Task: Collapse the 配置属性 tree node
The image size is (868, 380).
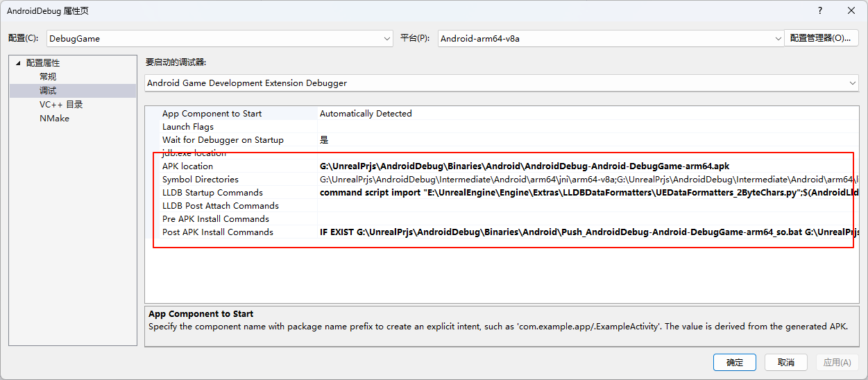Action: point(19,63)
